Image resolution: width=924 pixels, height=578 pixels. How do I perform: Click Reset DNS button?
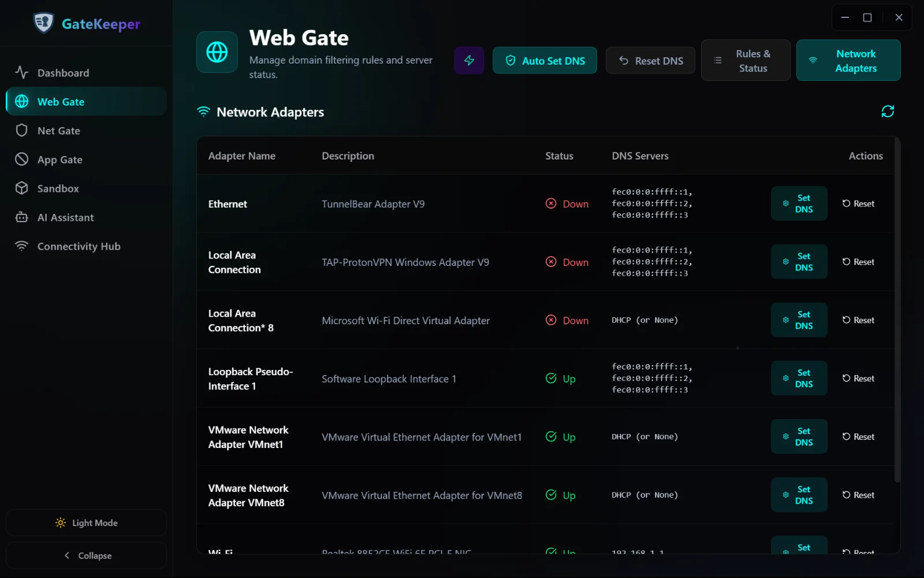click(650, 60)
